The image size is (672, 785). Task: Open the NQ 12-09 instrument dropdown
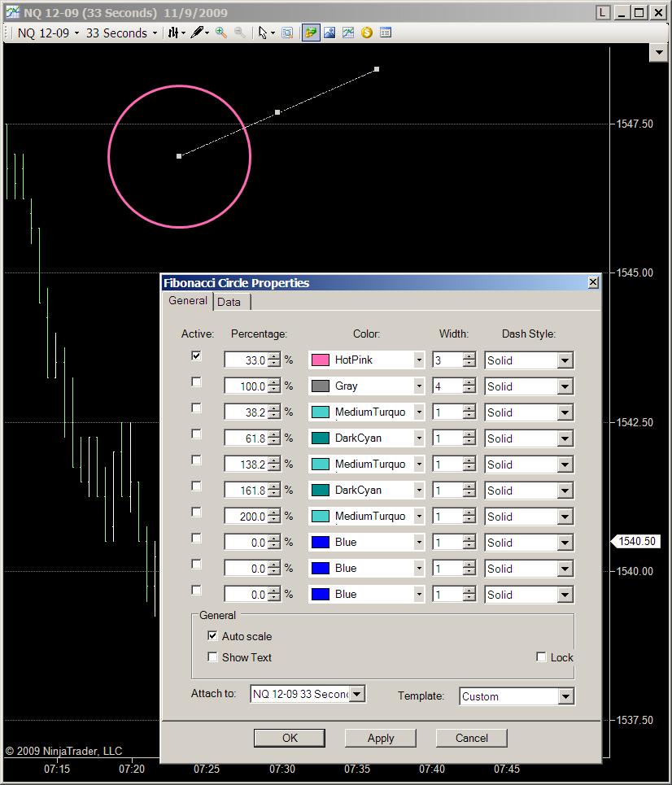coord(48,33)
